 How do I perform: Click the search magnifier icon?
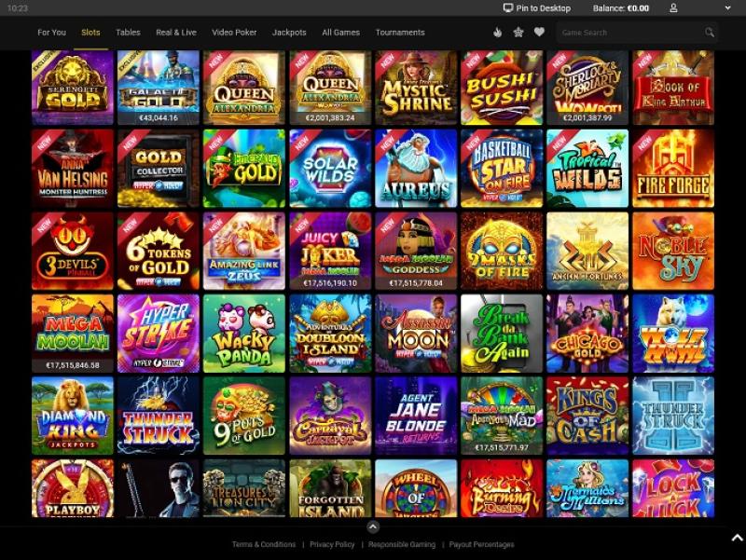coord(710,33)
